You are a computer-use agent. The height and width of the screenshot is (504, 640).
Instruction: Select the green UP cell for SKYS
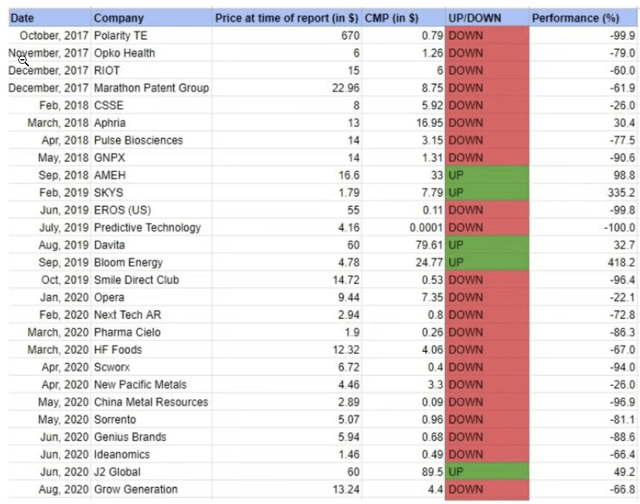click(487, 193)
